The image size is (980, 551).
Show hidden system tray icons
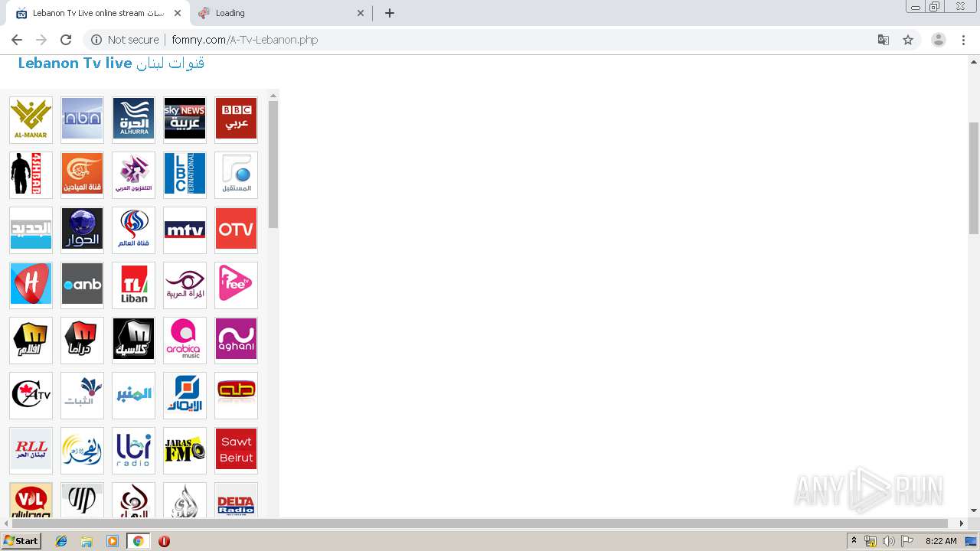click(x=854, y=541)
